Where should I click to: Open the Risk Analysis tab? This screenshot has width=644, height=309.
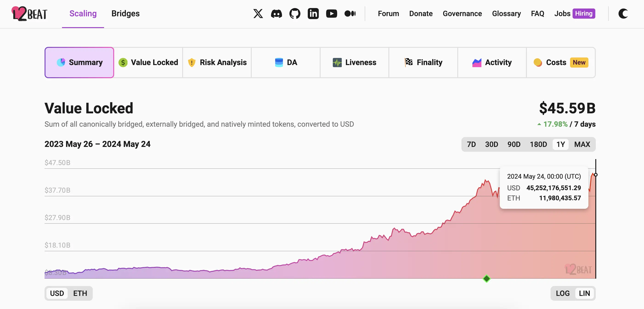(217, 62)
